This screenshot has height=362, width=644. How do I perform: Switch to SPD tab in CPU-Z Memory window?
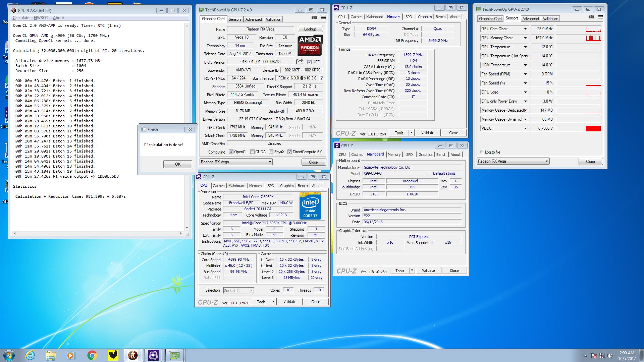point(409,17)
